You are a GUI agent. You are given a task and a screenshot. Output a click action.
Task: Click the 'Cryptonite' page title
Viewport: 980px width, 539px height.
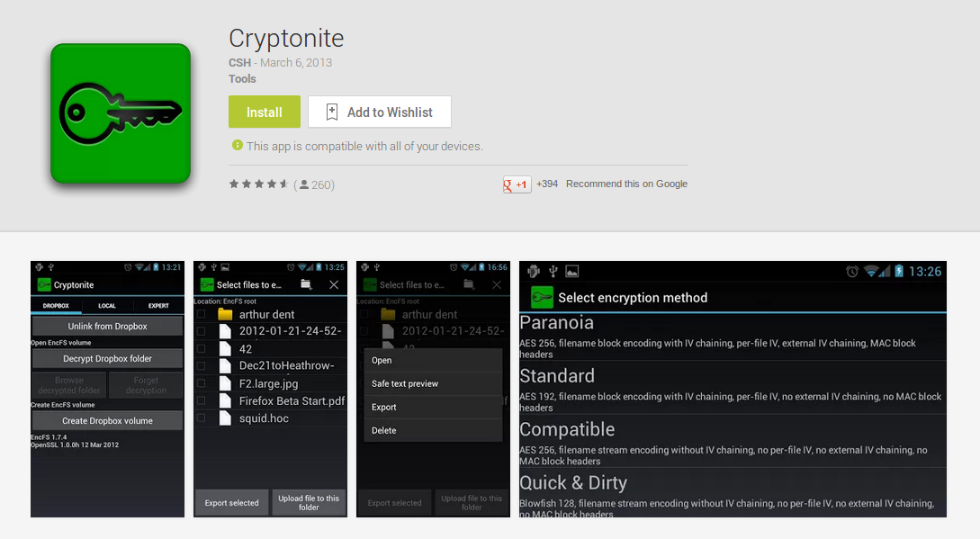[x=286, y=38]
